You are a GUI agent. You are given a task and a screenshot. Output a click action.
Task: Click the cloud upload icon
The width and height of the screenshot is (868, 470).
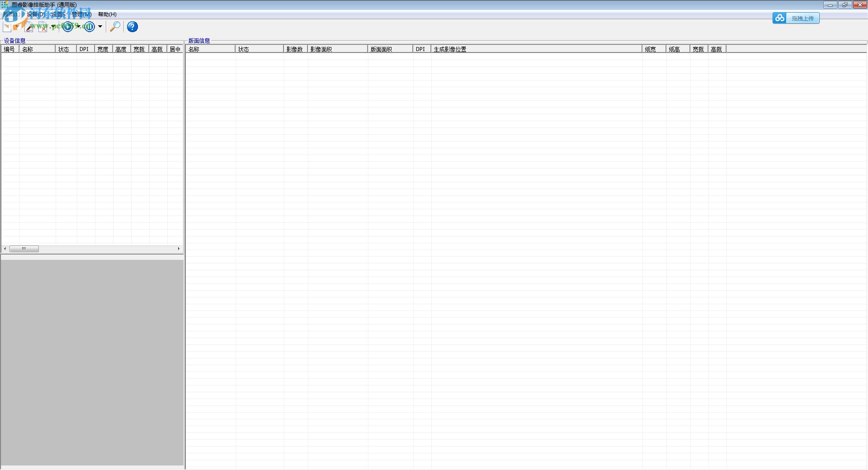pos(779,18)
